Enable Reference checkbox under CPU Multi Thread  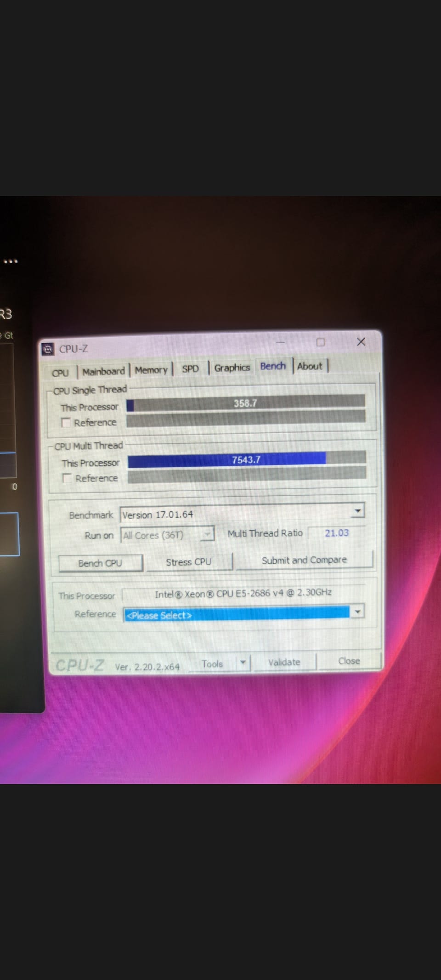67,478
